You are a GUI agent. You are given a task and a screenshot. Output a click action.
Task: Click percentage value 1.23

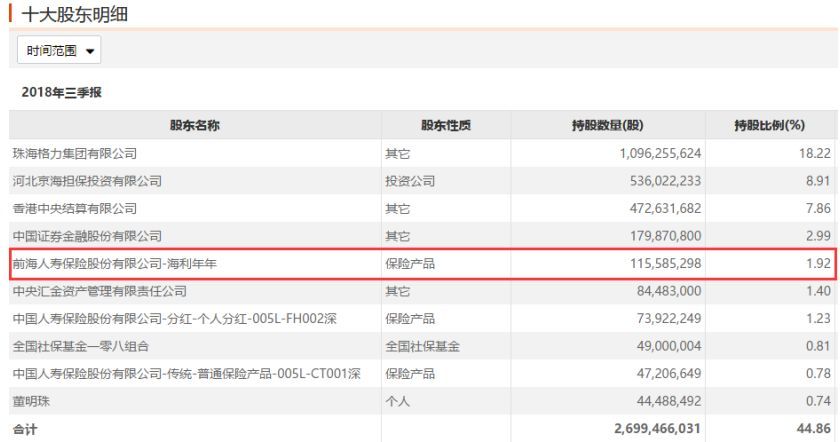[x=819, y=319]
